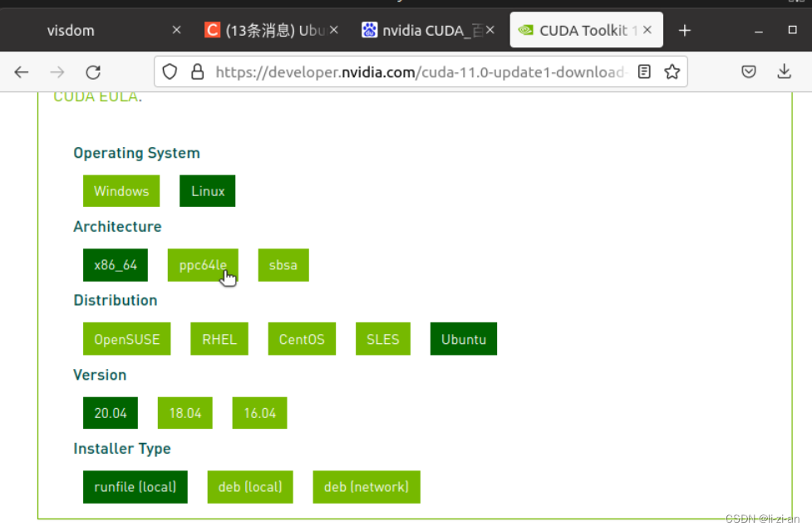Screen dimensions: 812x531
Task: Switch to the nvidia CUDA tab
Action: coord(424,30)
